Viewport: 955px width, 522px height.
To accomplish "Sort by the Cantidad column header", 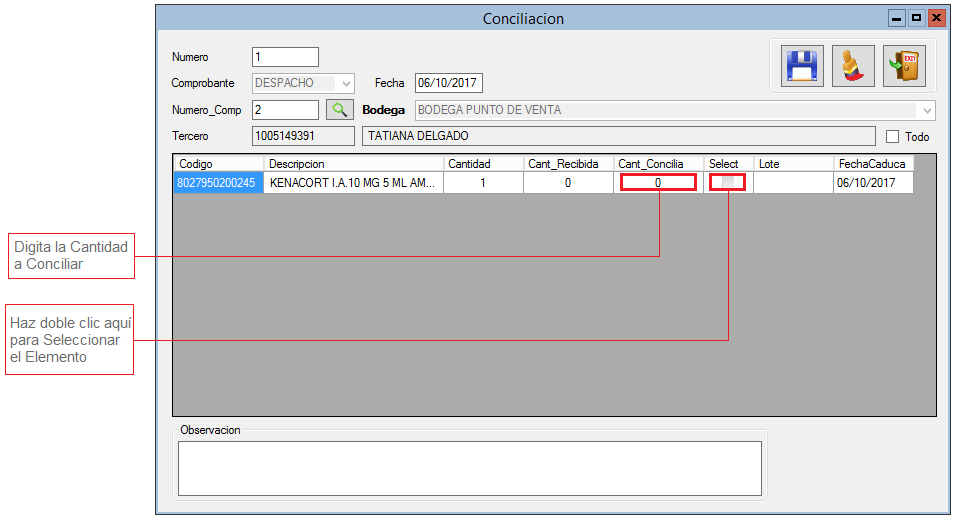I will pyautogui.click(x=483, y=164).
